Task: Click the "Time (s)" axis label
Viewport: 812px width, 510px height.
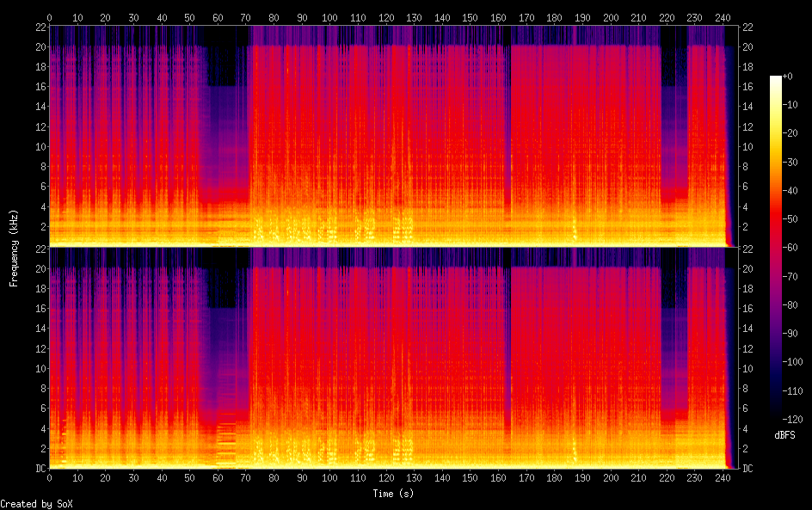Action: pyautogui.click(x=394, y=494)
